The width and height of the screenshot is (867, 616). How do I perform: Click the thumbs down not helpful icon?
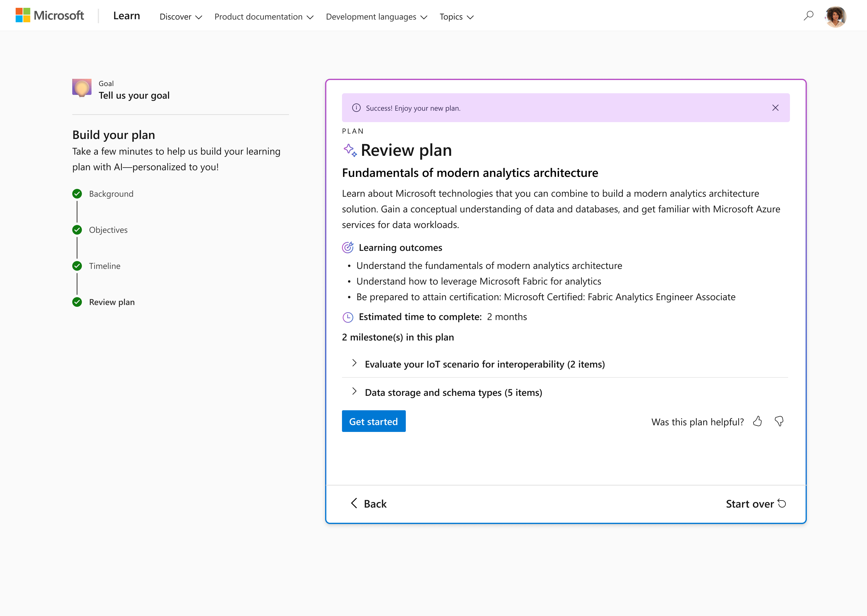coord(778,421)
